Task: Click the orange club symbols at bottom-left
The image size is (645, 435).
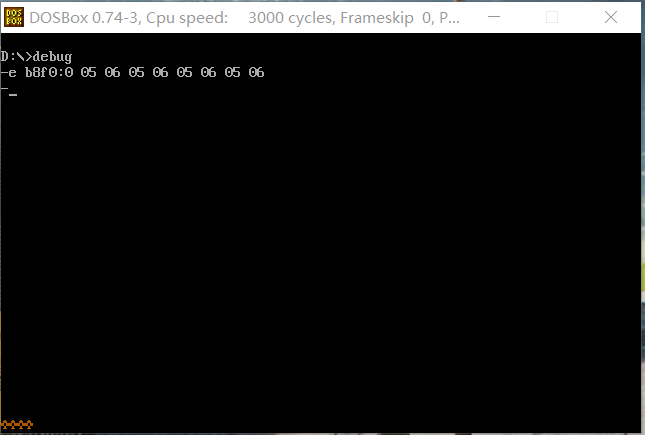Action: point(17,424)
